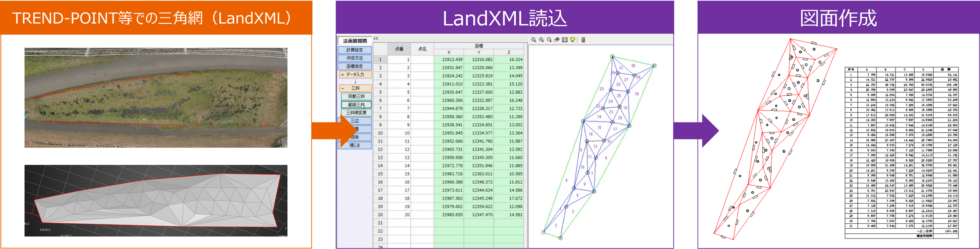Click the X value 21959.958
The image size is (980, 249).
449,158
